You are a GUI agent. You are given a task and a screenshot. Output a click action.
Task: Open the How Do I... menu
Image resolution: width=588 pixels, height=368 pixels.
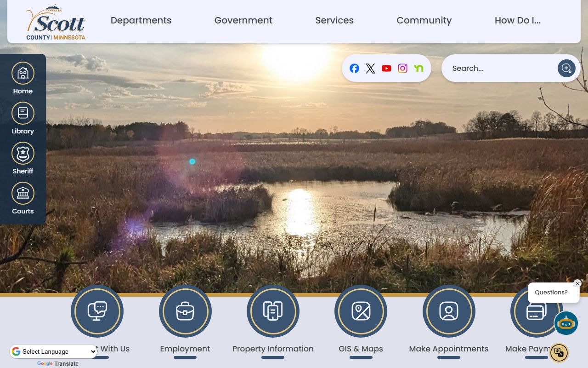pyautogui.click(x=518, y=21)
